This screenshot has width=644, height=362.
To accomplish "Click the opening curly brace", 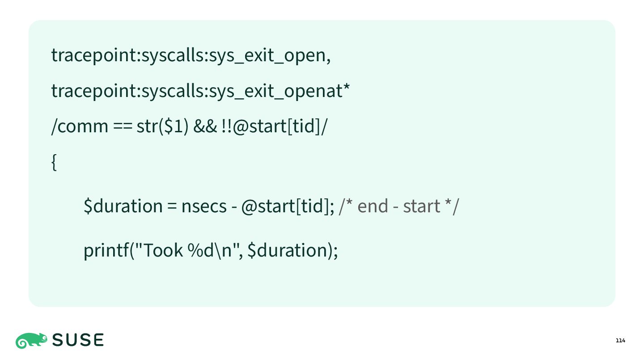I will 54,163.
